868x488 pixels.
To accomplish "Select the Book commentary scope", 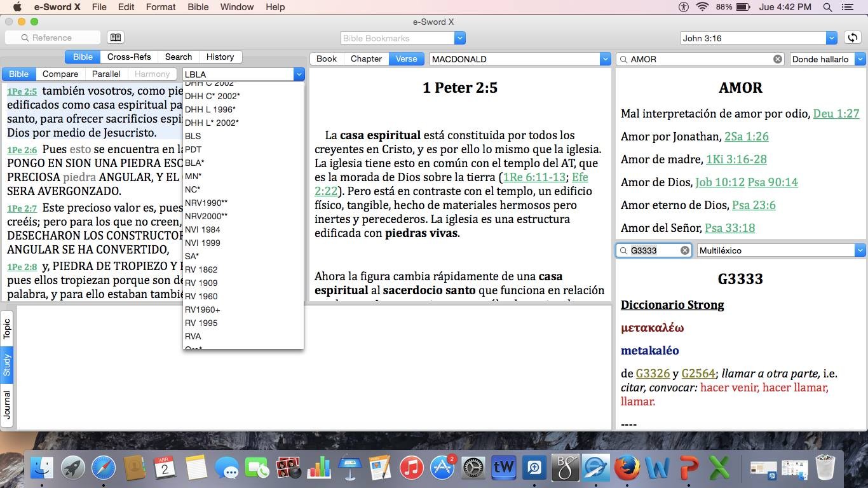I will pos(327,58).
